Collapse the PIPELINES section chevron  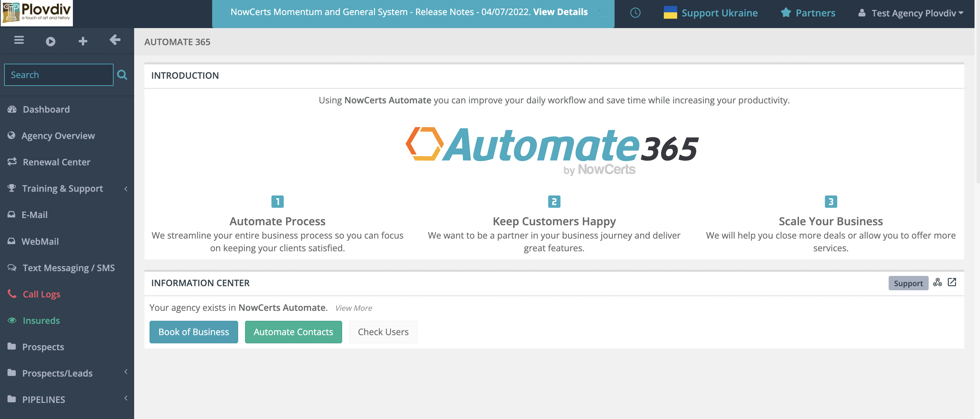pyautogui.click(x=126, y=398)
